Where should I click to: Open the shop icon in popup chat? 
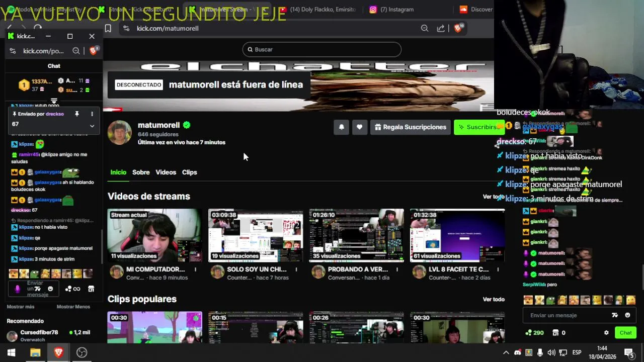click(x=91, y=289)
